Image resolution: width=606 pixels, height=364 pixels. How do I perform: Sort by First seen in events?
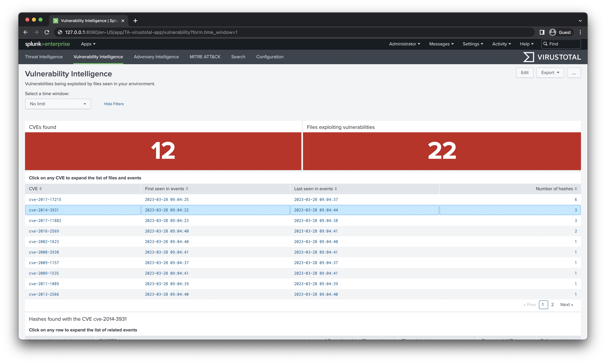(x=166, y=189)
